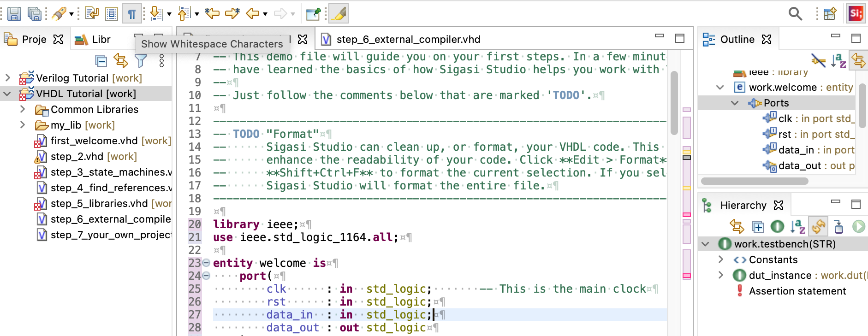Navigate Back with yellow left arrow
Screen dimensions: 868x336
click(x=252, y=14)
